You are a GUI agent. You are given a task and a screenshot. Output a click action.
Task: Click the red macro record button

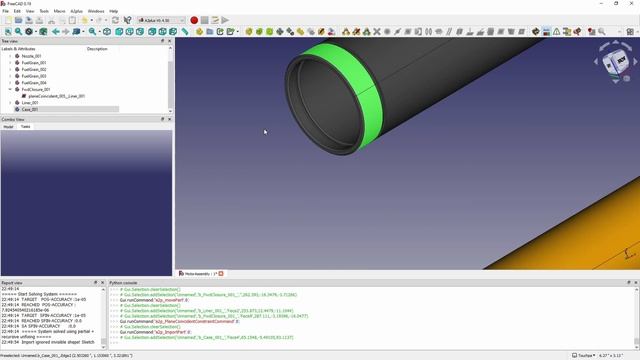[x=194, y=20]
